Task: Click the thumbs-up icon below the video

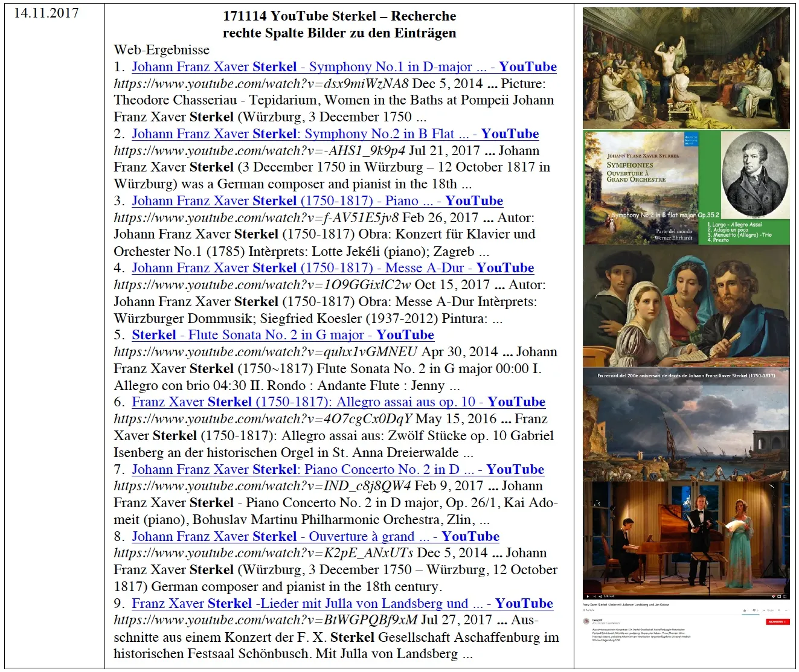Action: 744,610
